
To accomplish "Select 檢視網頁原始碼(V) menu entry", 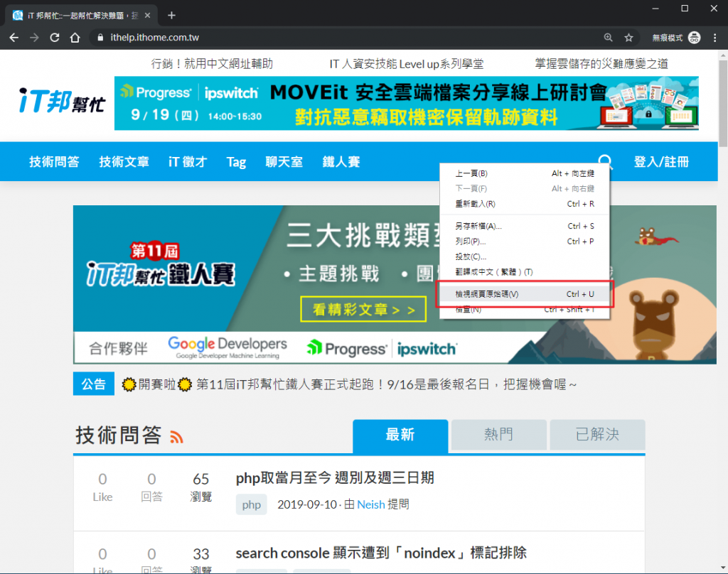I will 525,294.
